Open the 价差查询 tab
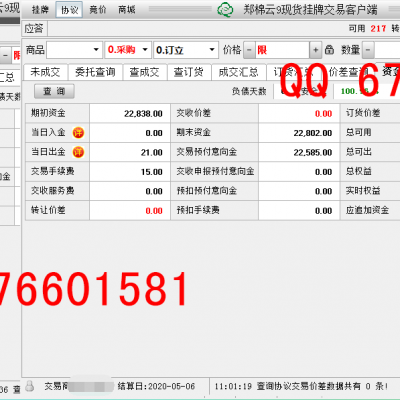Viewport: 400px width, 400px height. tap(349, 72)
